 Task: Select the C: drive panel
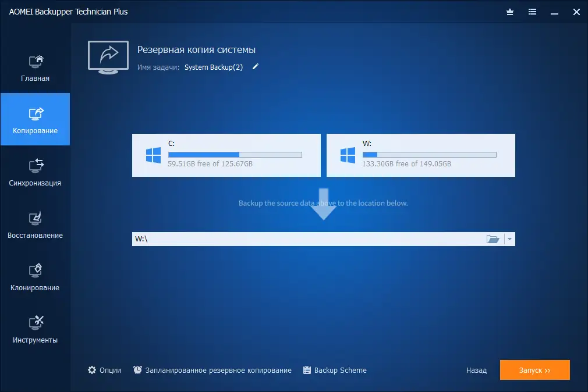(226, 155)
